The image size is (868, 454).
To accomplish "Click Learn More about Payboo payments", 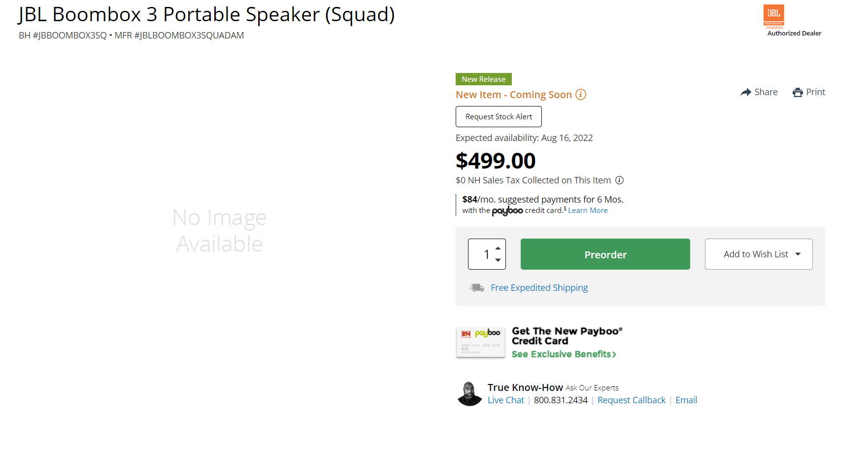I will (x=587, y=210).
